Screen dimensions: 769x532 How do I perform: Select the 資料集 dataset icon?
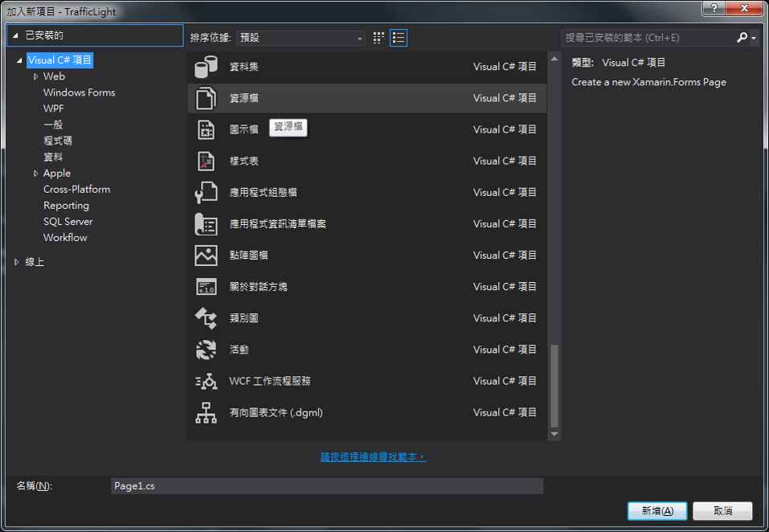click(x=206, y=67)
